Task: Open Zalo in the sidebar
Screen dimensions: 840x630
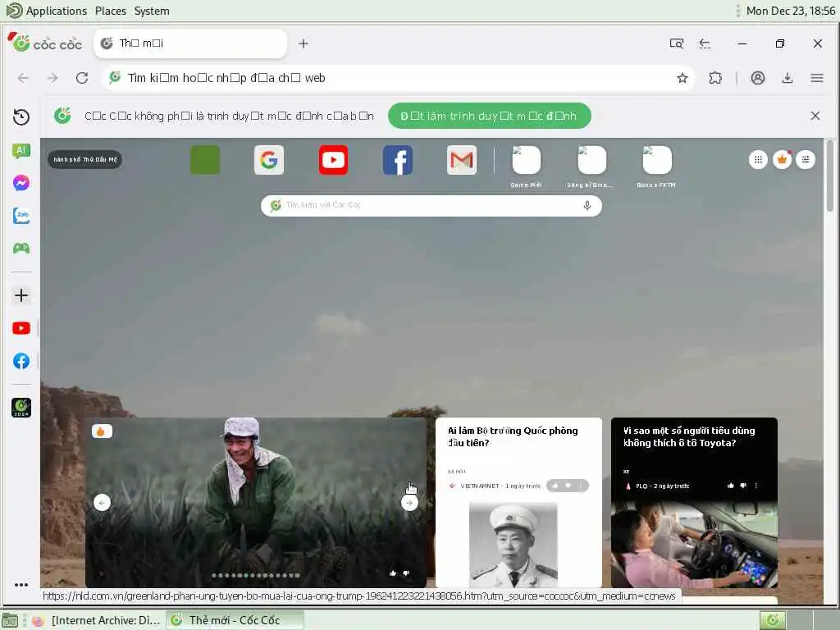Action: 21,216
